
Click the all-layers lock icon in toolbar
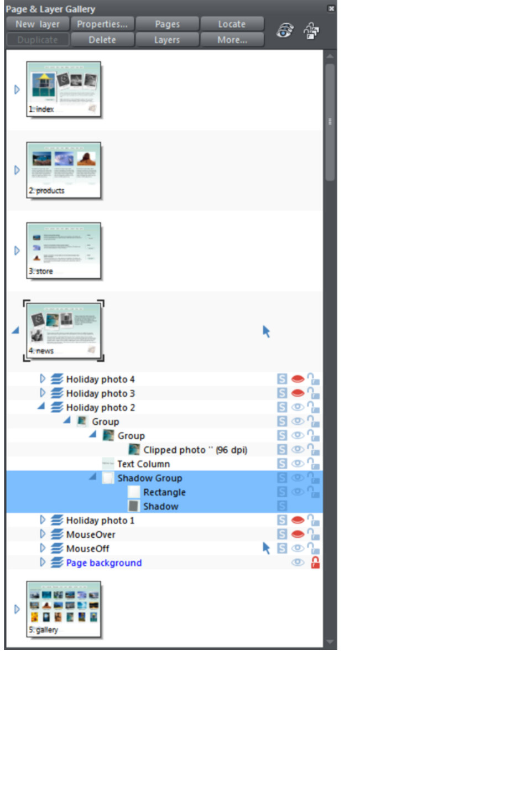click(311, 30)
